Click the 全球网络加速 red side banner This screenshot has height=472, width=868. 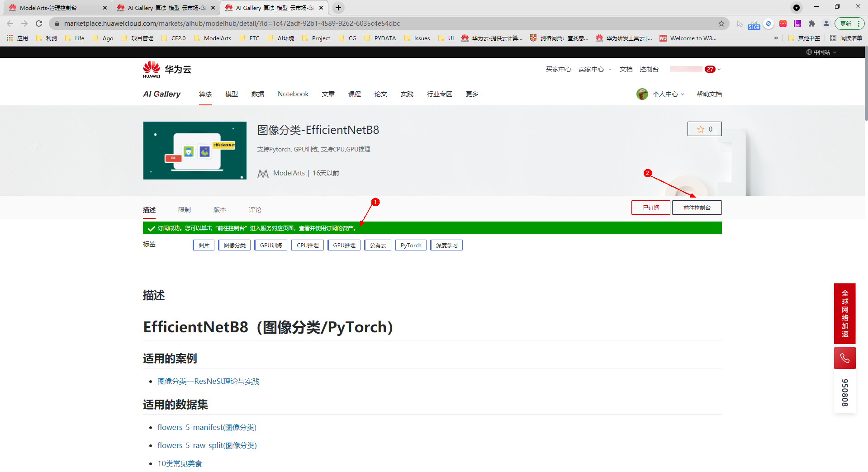click(x=844, y=313)
